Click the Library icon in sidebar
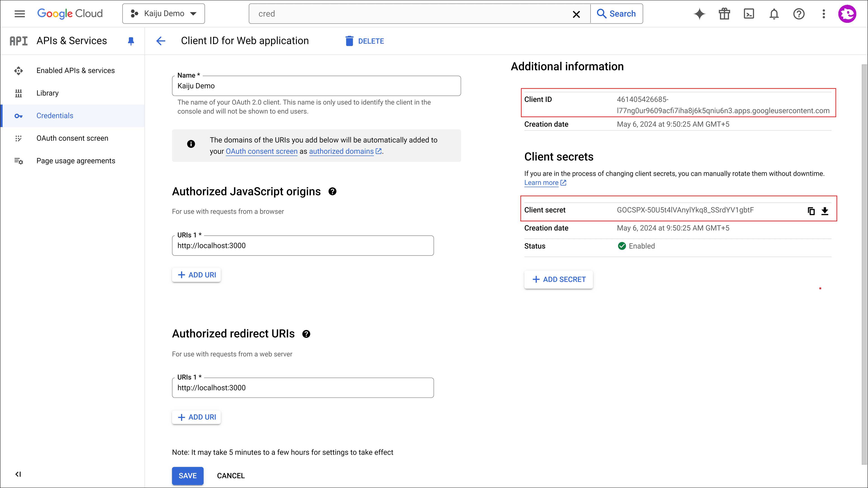 pos(19,93)
